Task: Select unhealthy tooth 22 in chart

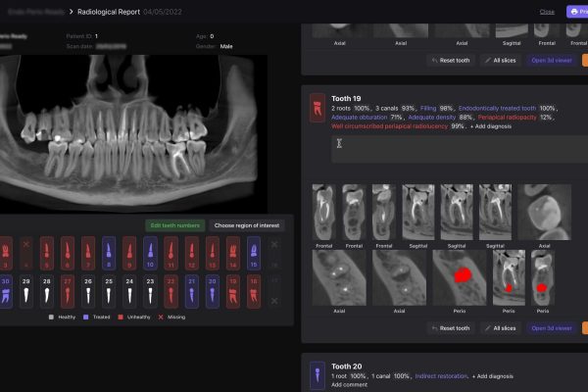Action: [x=171, y=292]
